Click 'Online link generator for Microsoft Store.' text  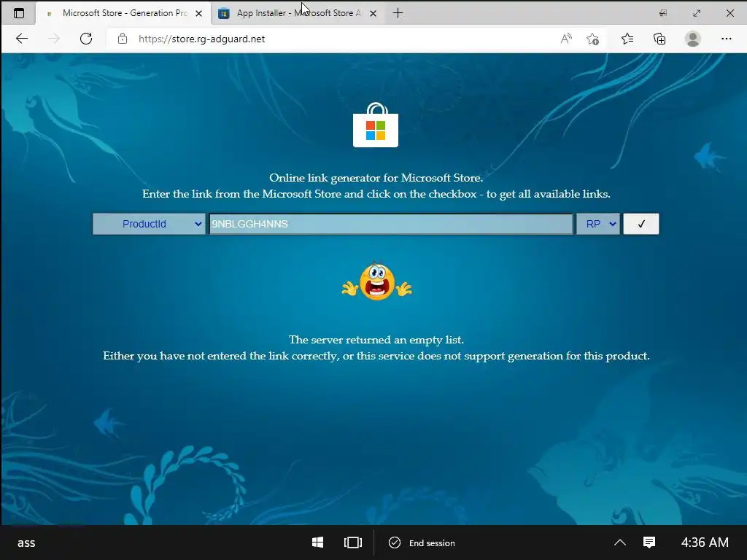click(x=376, y=178)
